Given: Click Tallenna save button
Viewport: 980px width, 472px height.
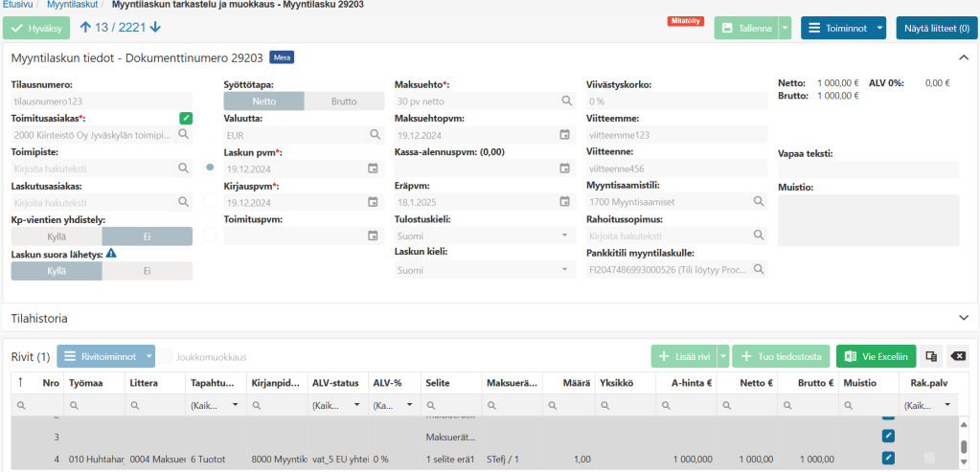Looking at the screenshot, I should (747, 28).
